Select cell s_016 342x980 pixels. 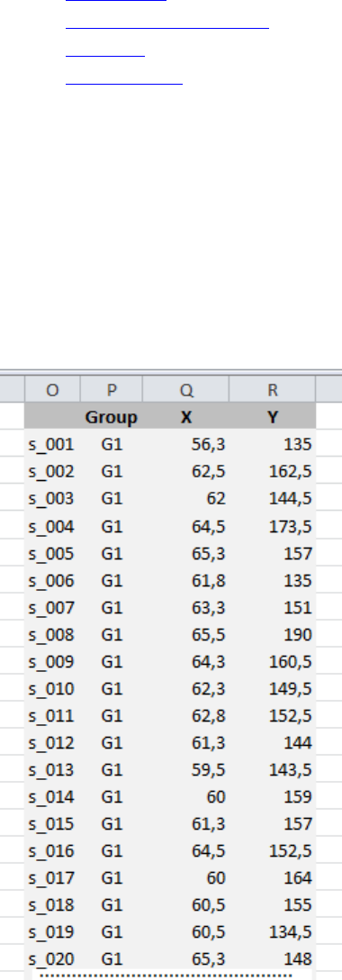point(52,851)
